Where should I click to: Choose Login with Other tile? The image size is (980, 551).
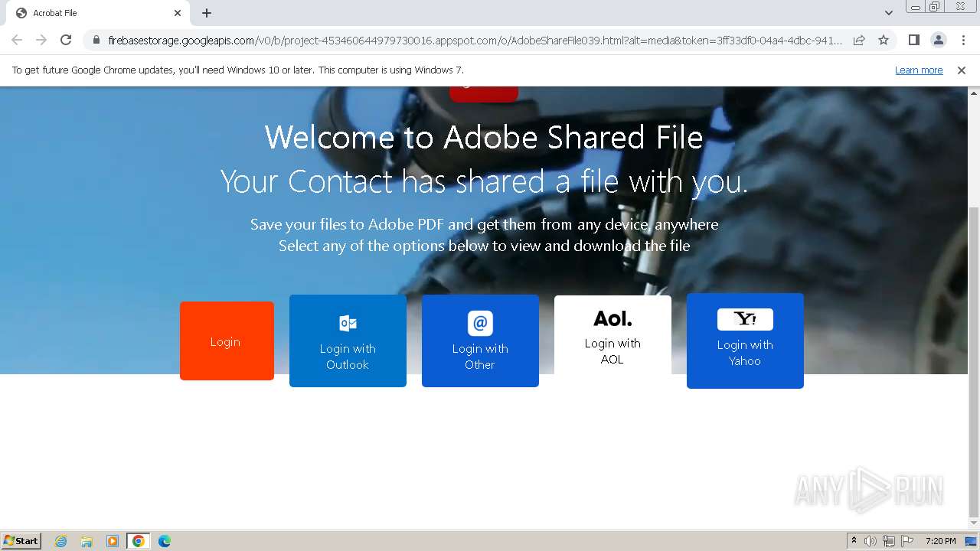click(x=480, y=341)
